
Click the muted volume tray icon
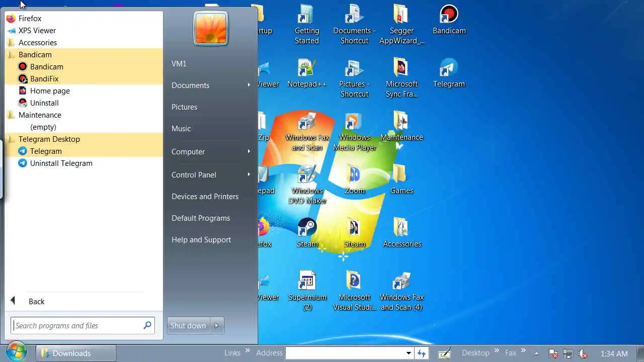(583, 353)
